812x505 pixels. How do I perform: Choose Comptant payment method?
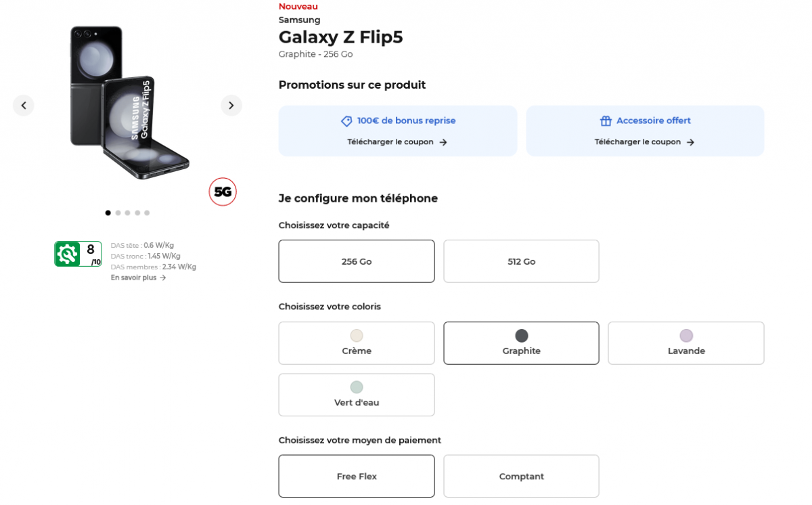(521, 477)
